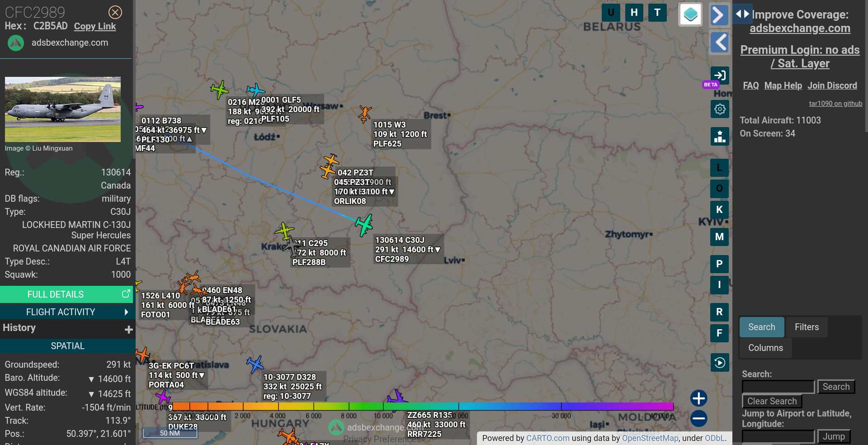This screenshot has height=445, width=868.
Task: Click the Jump button
Action: tap(834, 436)
